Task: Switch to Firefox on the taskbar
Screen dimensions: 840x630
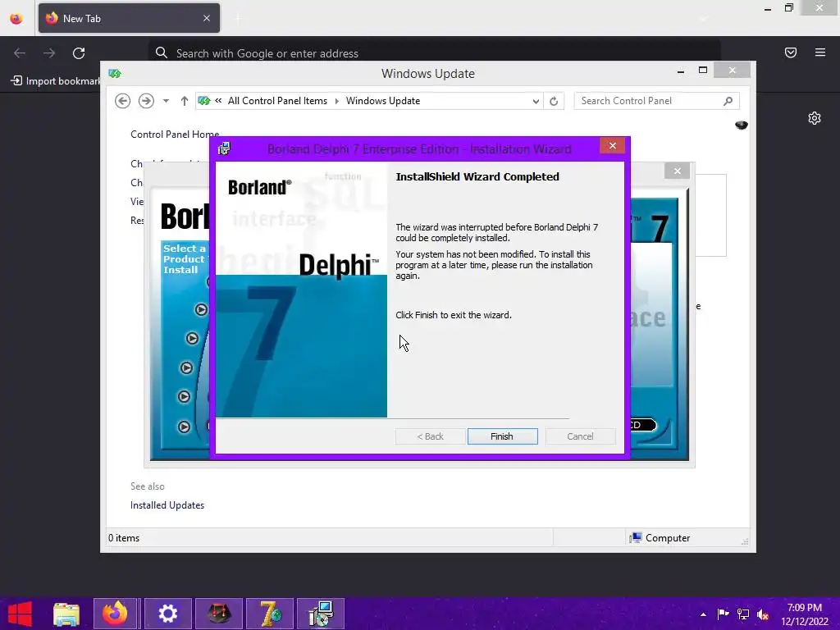Action: tap(116, 614)
